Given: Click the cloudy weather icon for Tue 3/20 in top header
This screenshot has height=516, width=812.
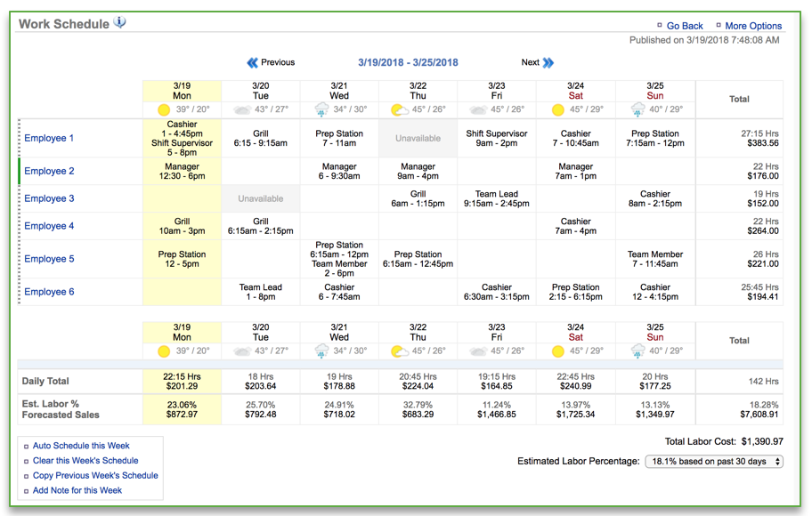Looking at the screenshot, I should pos(242,109).
